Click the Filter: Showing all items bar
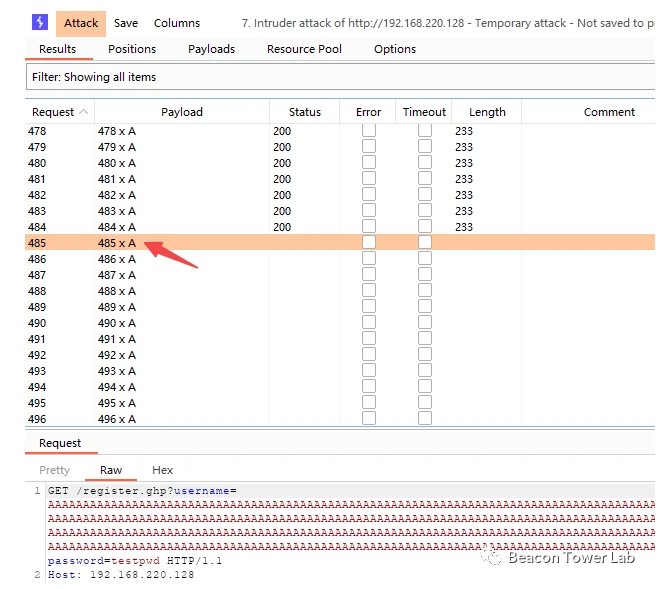This screenshot has height=589, width=672. click(340, 77)
